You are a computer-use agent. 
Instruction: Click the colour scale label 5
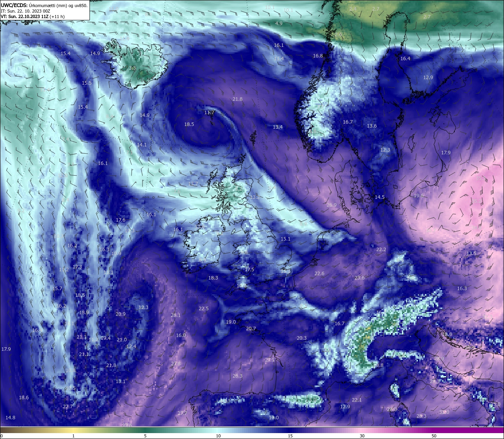(145, 436)
